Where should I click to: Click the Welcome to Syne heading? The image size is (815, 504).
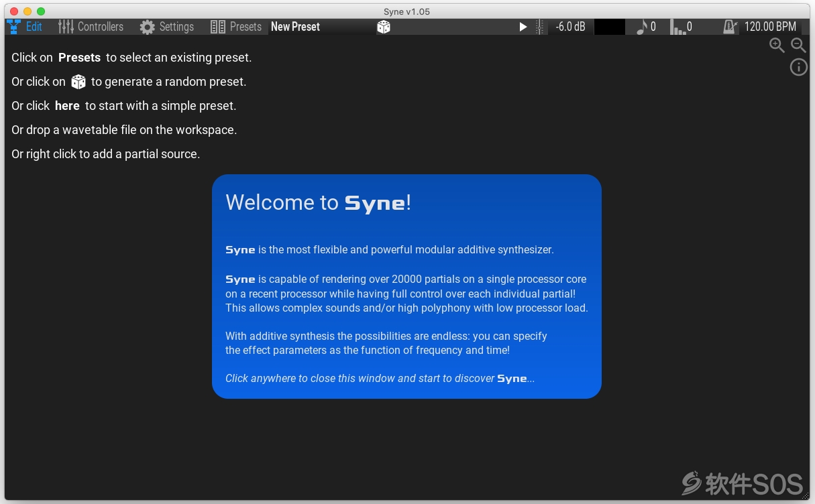318,202
